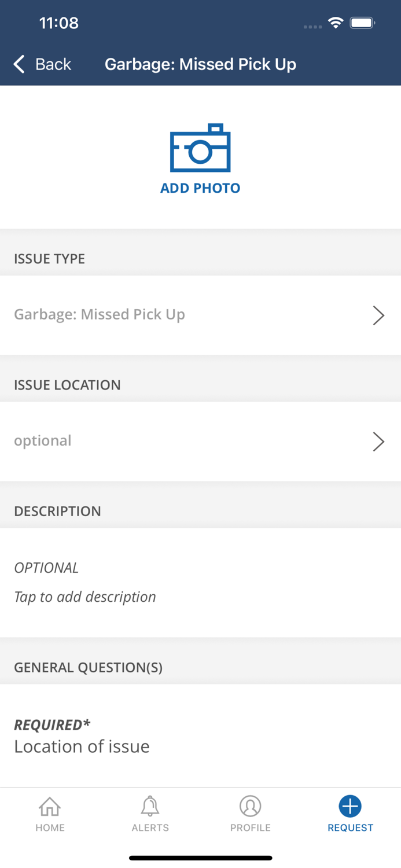Tap the optional issue location field

(200, 441)
